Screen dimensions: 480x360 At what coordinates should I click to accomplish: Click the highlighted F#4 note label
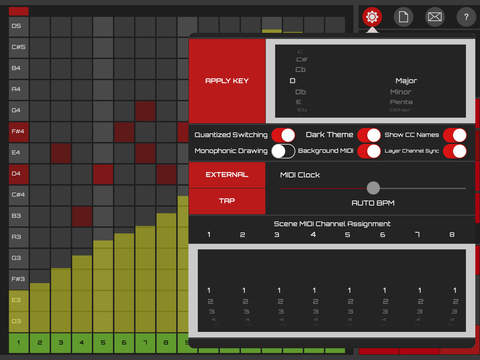pyautogui.click(x=19, y=131)
